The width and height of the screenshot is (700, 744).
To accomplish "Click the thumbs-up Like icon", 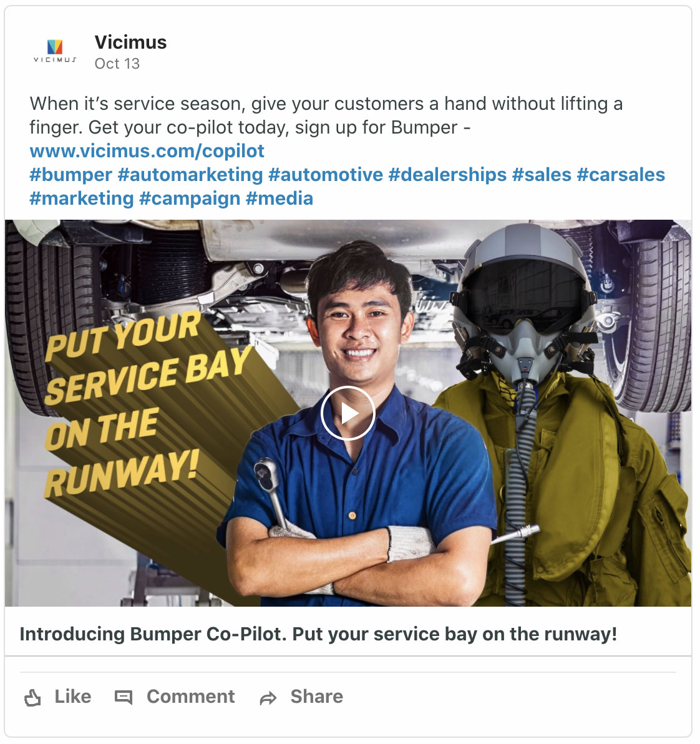I will coord(32,698).
